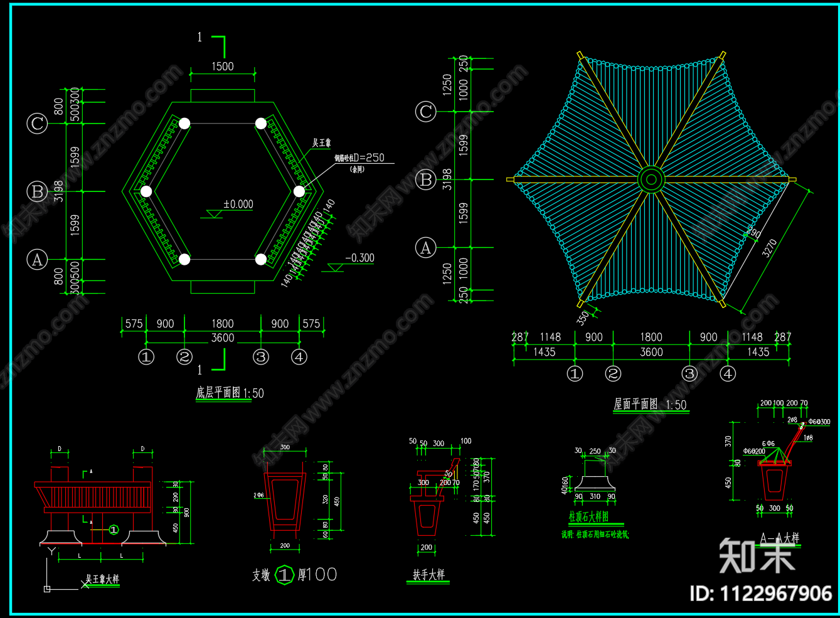This screenshot has height=618, width=840.
Task: Select the 2Φ6 rebar label beside the 支墩 detail
Action: coord(258,495)
